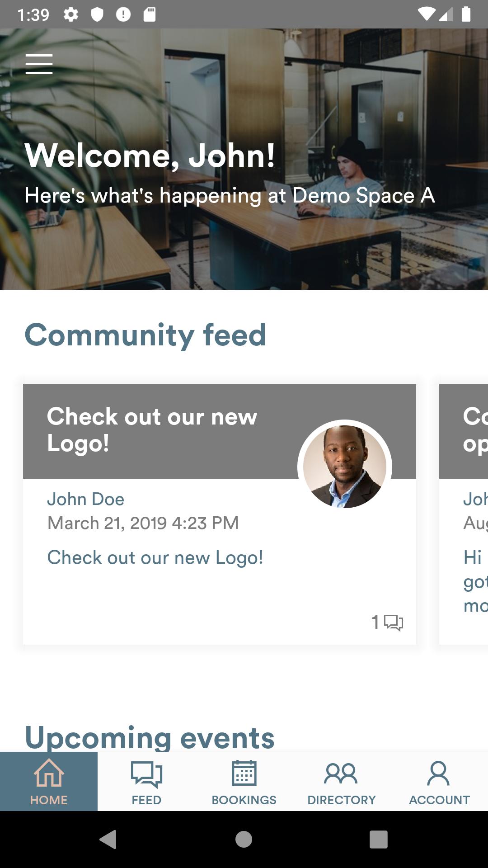This screenshot has width=488, height=868.
Task: Tap the Android back triangle
Action: point(108,839)
